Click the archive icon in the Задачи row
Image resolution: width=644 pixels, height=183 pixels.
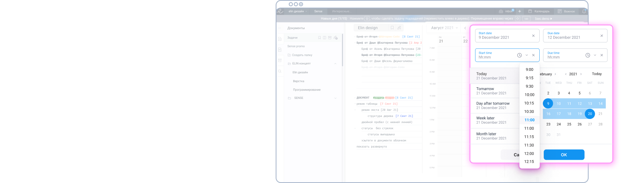(330, 38)
